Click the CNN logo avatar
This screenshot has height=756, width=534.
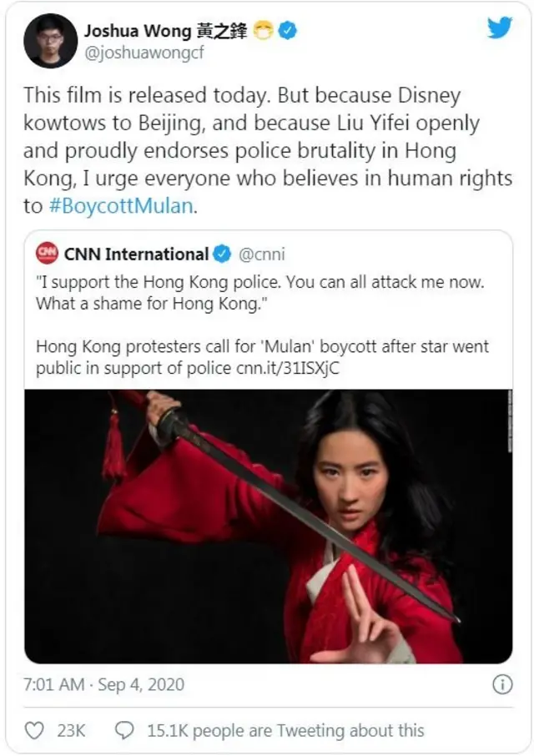tap(48, 253)
